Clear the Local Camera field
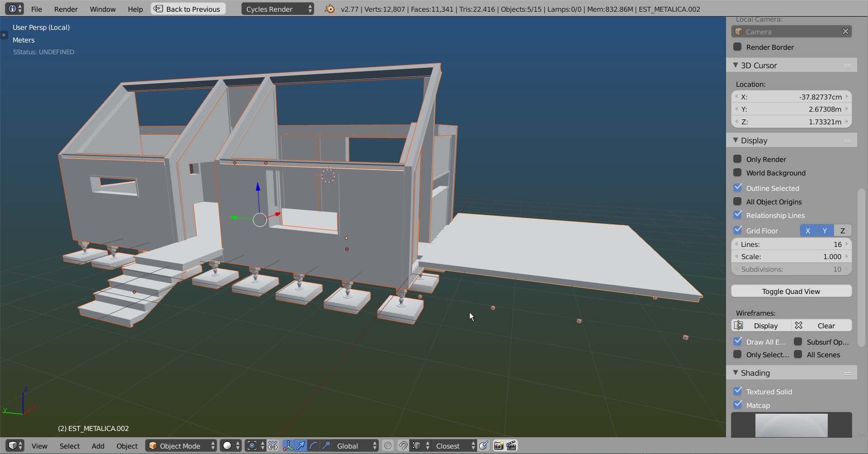868x454 pixels. click(x=845, y=31)
